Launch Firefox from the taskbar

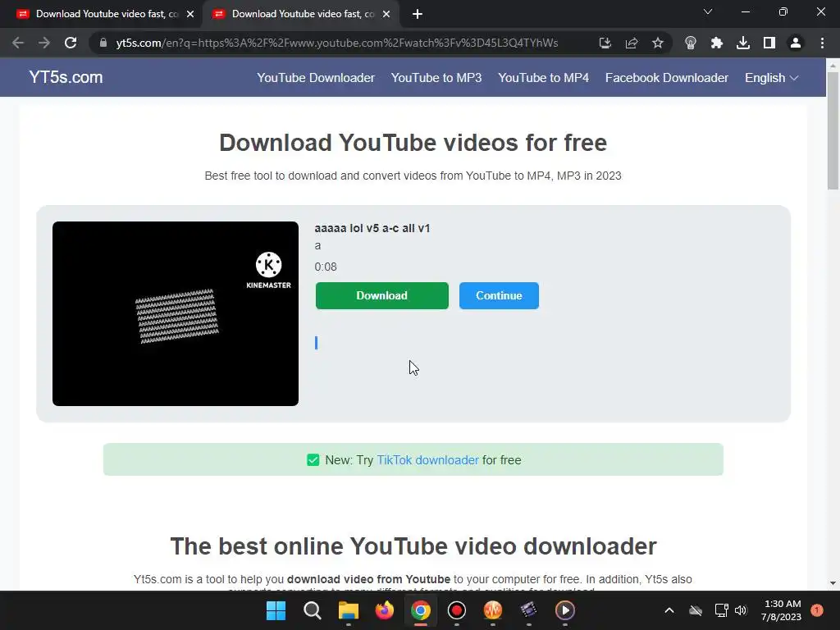tap(384, 610)
